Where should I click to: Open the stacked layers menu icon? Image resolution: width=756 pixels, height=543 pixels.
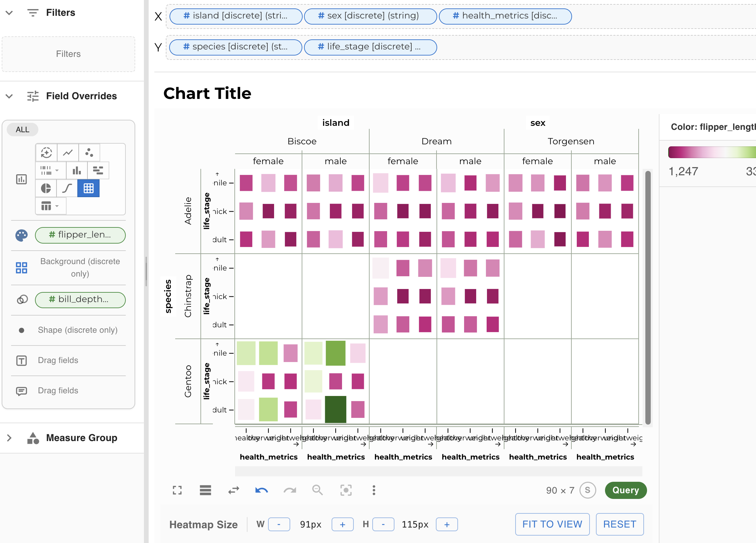[x=205, y=490]
